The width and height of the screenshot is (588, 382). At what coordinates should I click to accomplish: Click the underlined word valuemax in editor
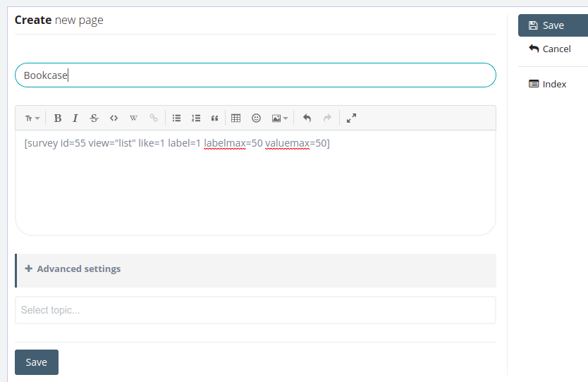pyautogui.click(x=287, y=143)
